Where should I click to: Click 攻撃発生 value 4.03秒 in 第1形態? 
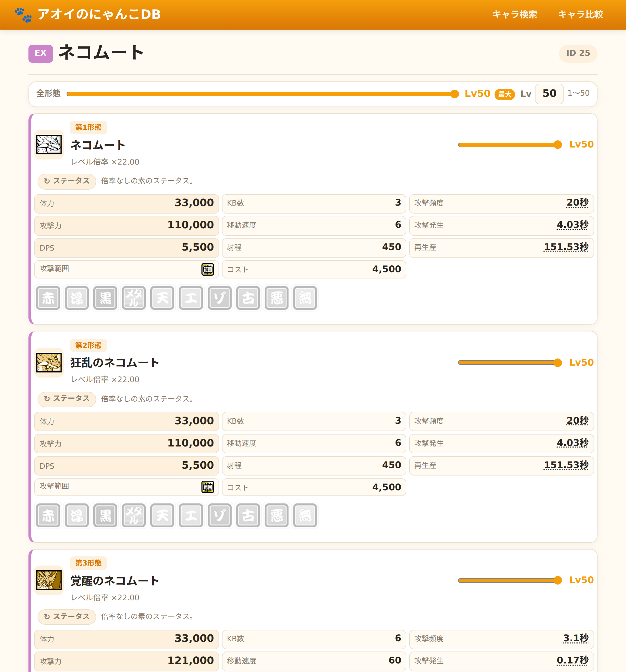(573, 225)
